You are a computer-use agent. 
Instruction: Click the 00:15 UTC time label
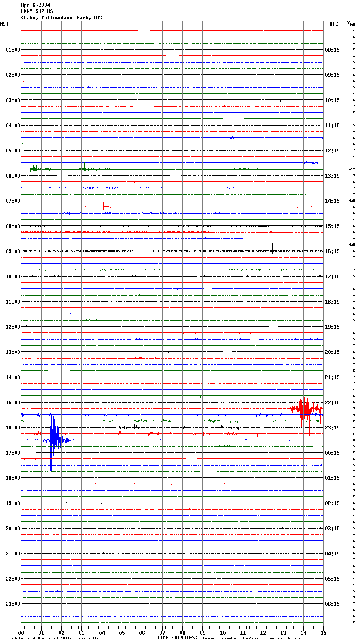[x=332, y=453]
